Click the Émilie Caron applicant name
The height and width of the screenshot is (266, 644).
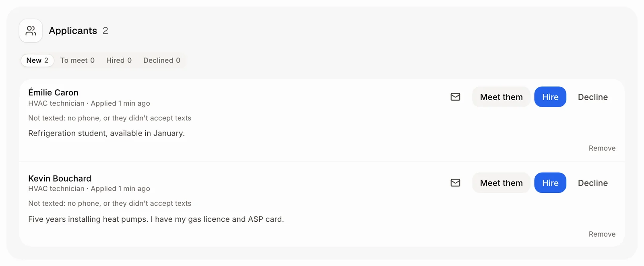click(x=53, y=92)
